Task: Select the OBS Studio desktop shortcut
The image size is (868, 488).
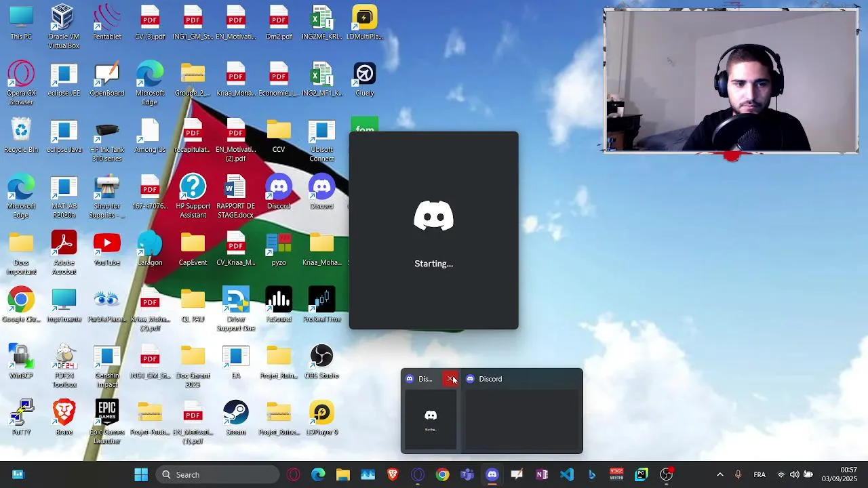Action: [321, 362]
